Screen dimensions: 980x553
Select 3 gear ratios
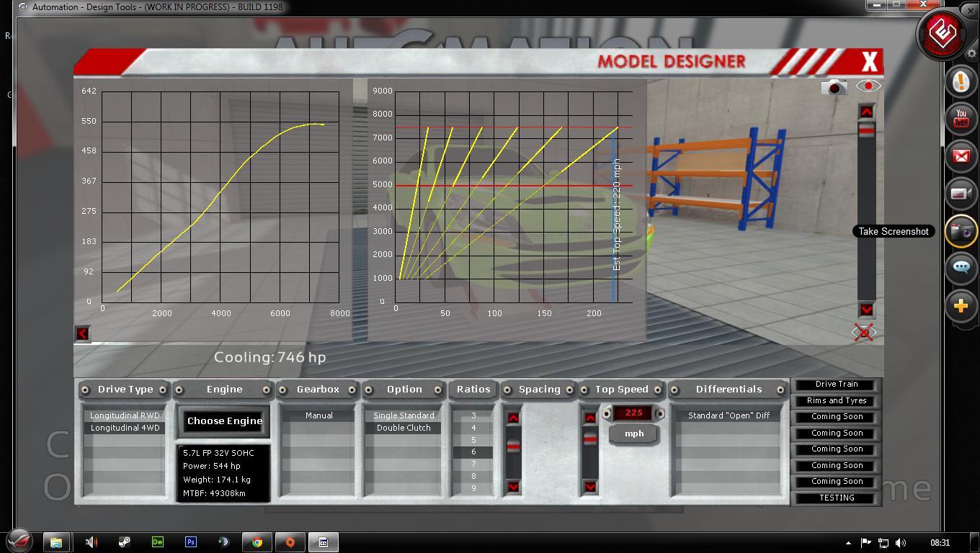(x=473, y=415)
